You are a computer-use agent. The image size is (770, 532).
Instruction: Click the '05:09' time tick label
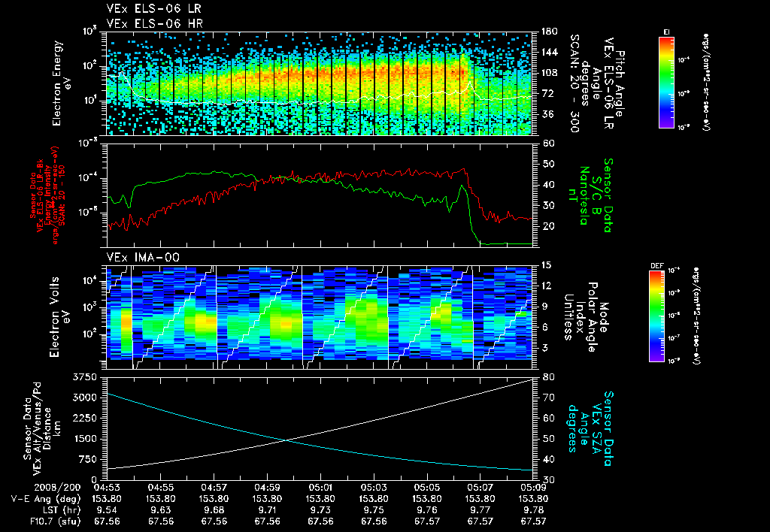click(534, 488)
